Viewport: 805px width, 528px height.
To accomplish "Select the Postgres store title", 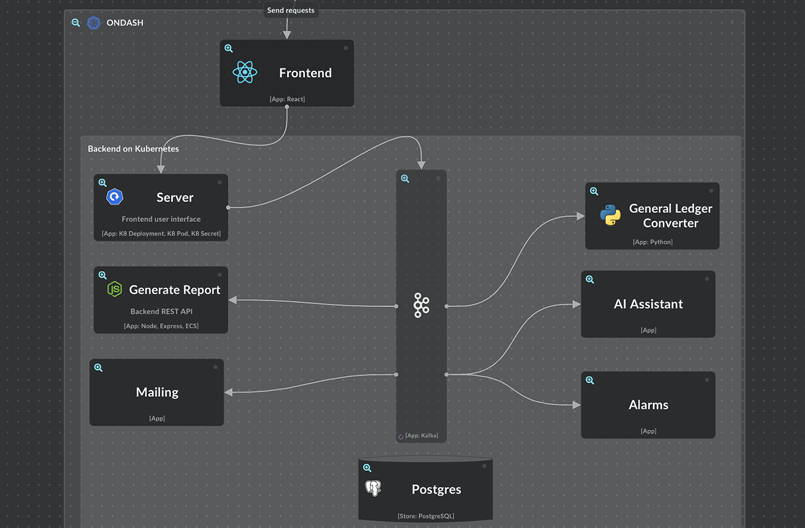I will pyautogui.click(x=436, y=489).
